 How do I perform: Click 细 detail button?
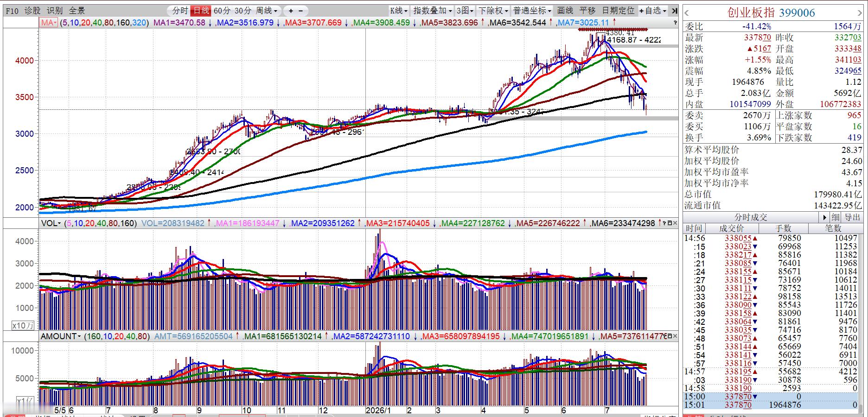(836, 217)
